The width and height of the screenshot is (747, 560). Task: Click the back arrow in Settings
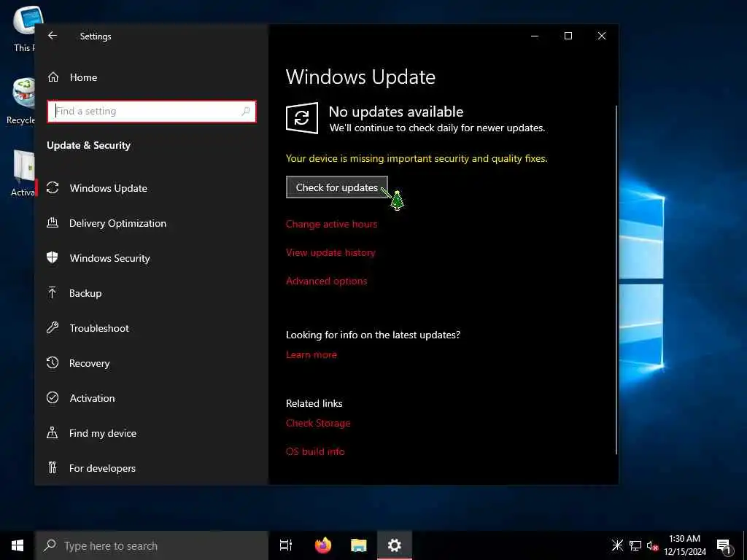tap(53, 36)
